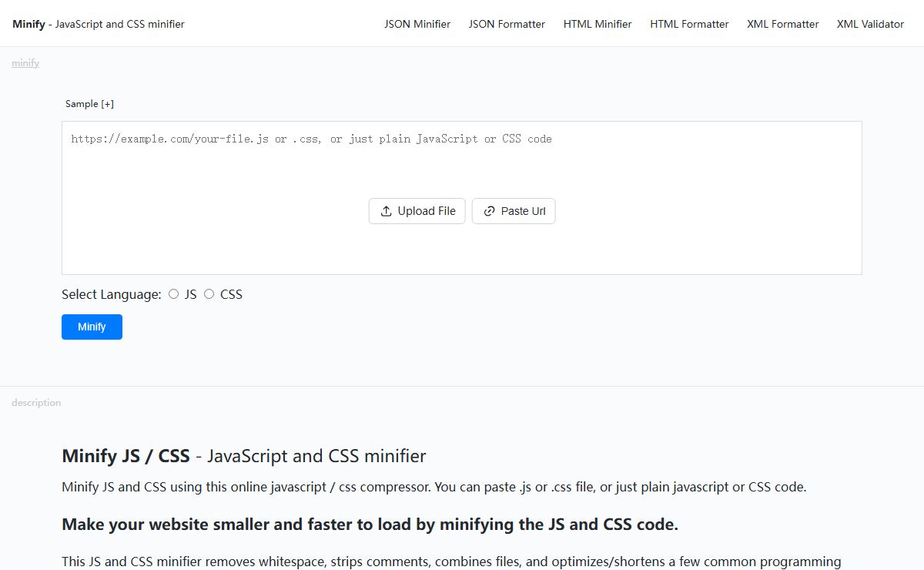This screenshot has height=570, width=924.
Task: Go to the JSON Formatter tool
Action: click(x=507, y=24)
